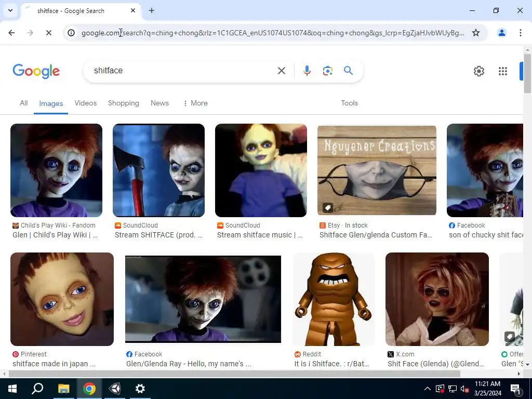Open the taskbar clock and date
532x399 pixels.
(x=487, y=389)
